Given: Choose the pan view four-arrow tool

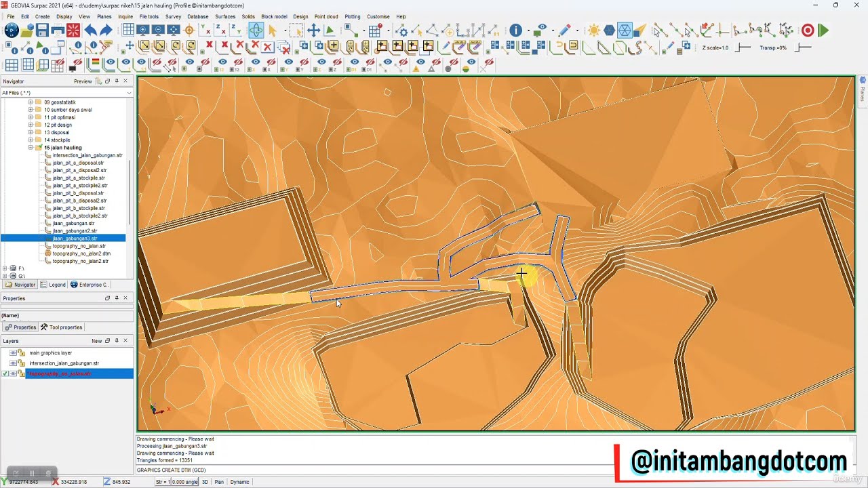Looking at the screenshot, I should tap(313, 30).
